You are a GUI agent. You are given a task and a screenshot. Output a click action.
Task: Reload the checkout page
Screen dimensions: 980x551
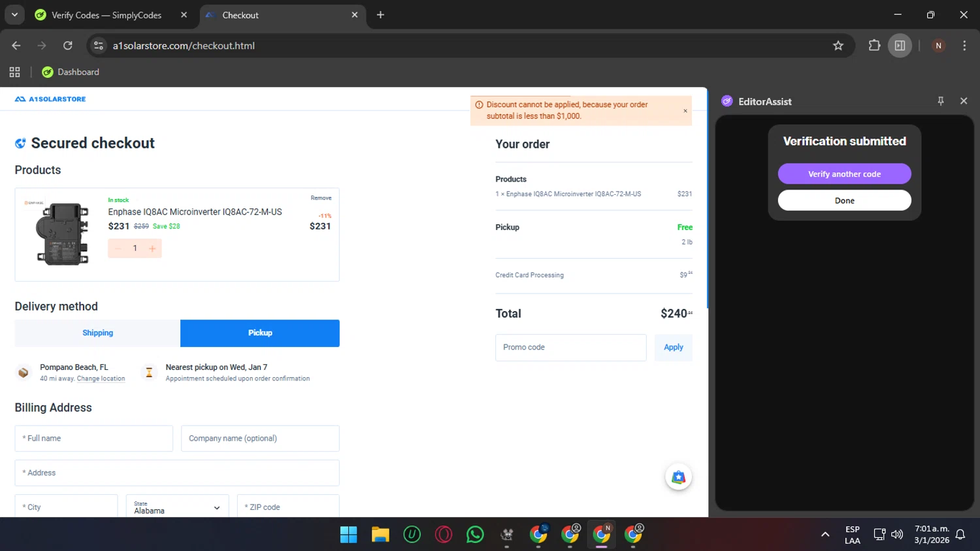[68, 46]
